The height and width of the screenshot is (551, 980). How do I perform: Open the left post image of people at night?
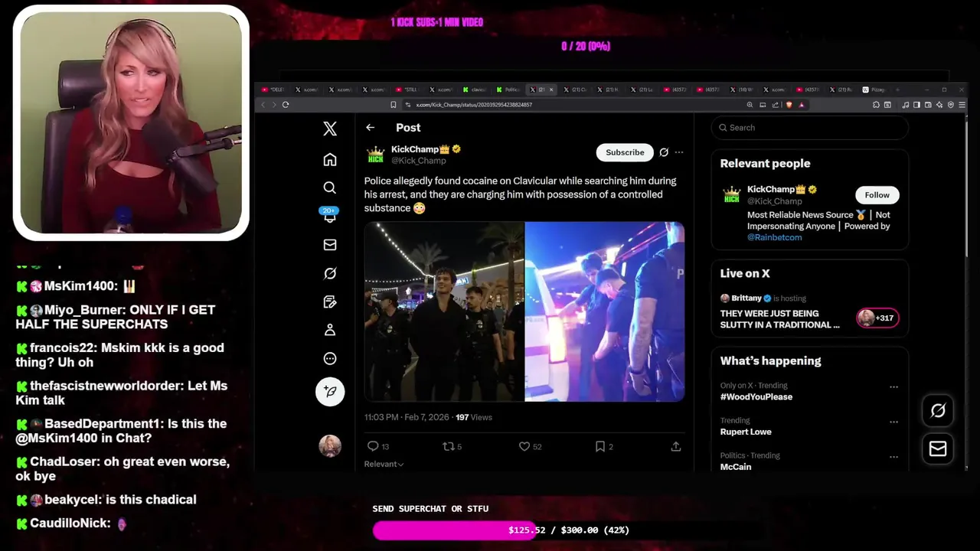click(444, 311)
